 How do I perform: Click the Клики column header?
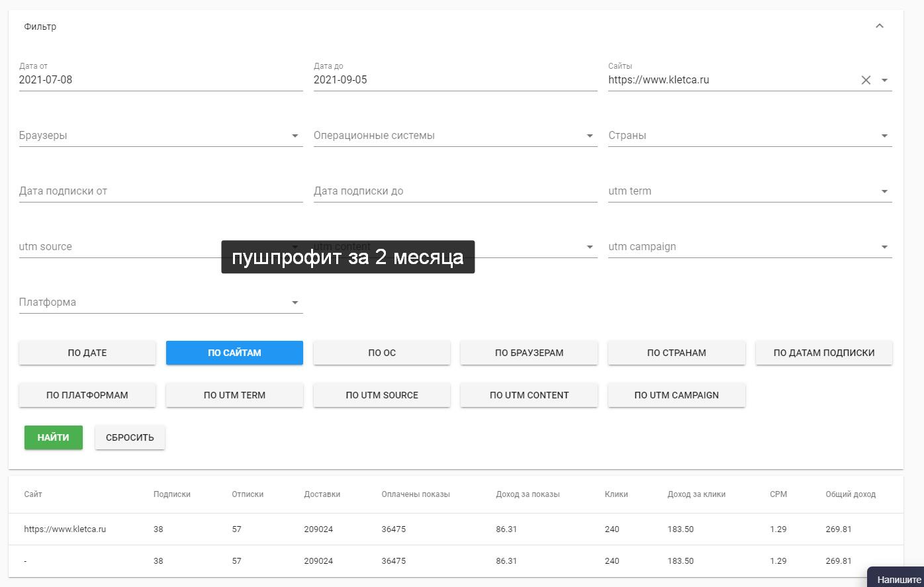pyautogui.click(x=616, y=494)
